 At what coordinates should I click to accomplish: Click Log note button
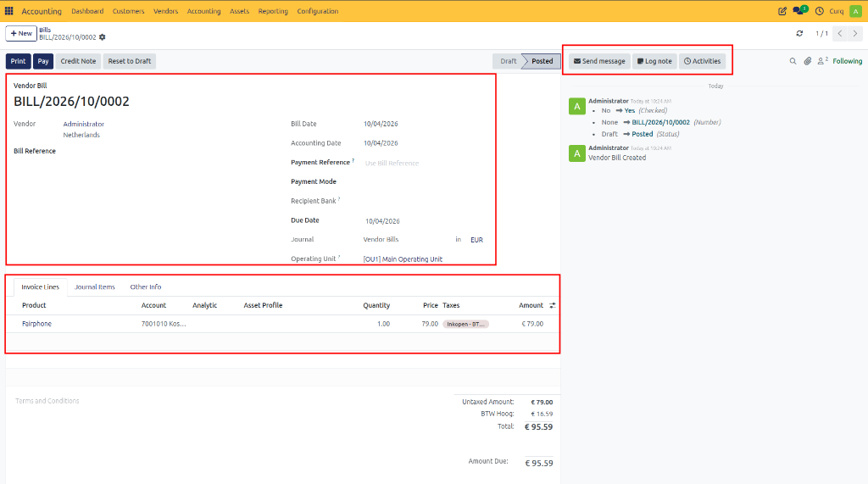pyautogui.click(x=654, y=61)
